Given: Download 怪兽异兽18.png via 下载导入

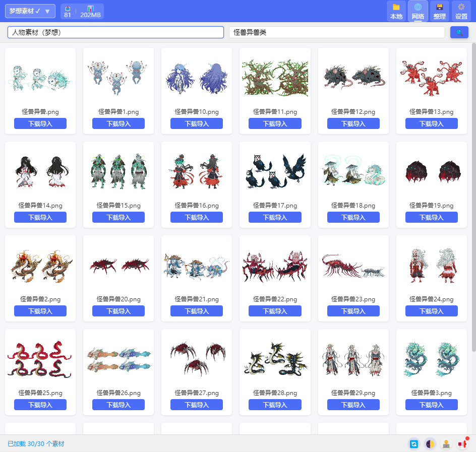Looking at the screenshot, I should tap(353, 218).
